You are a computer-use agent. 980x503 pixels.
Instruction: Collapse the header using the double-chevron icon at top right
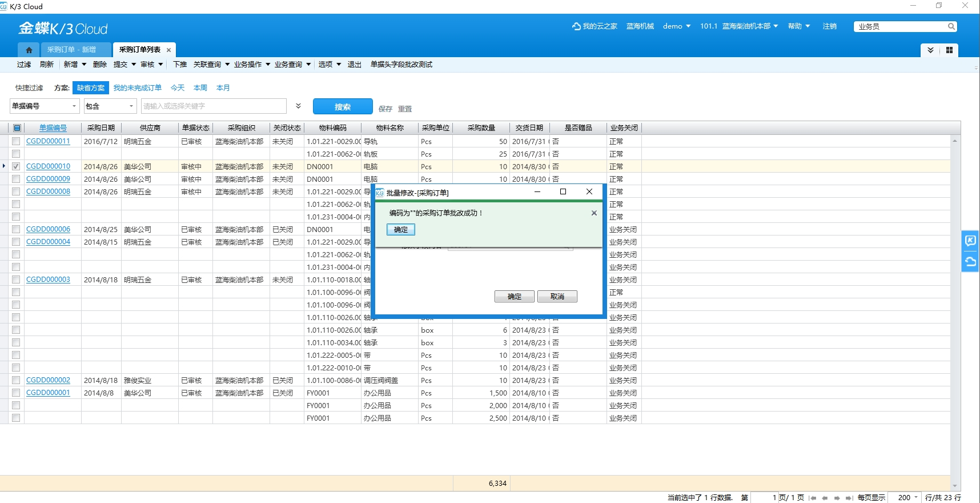point(930,50)
